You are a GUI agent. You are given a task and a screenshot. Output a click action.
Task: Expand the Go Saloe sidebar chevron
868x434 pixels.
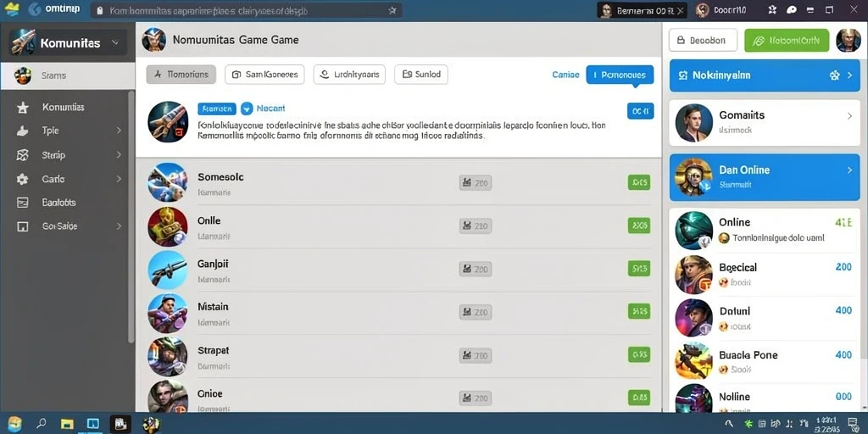[x=119, y=226]
